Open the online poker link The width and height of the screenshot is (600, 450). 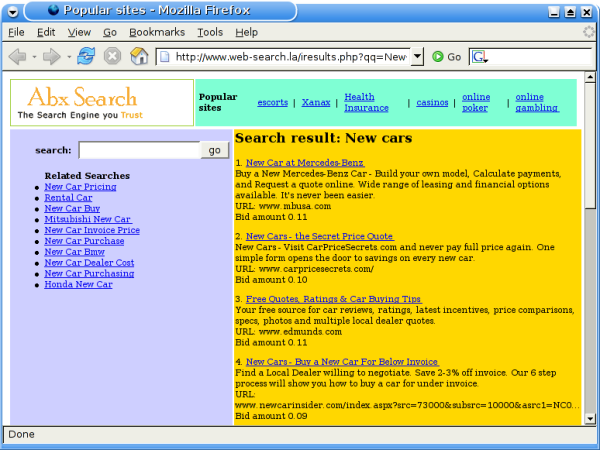pos(476,103)
